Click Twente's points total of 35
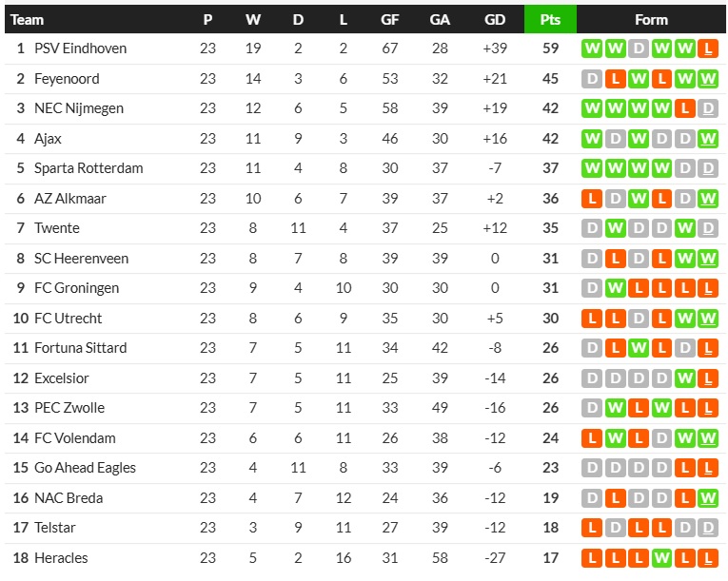 tap(550, 228)
